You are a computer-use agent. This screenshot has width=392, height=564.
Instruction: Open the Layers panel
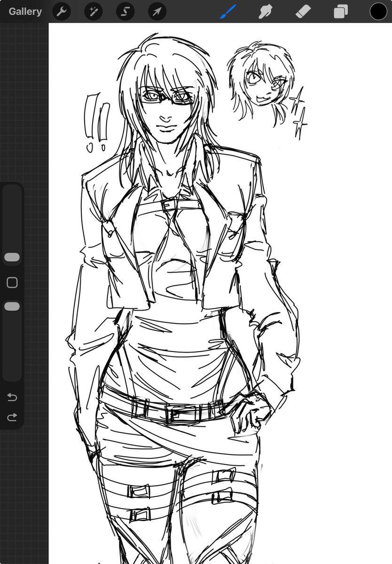click(x=341, y=11)
